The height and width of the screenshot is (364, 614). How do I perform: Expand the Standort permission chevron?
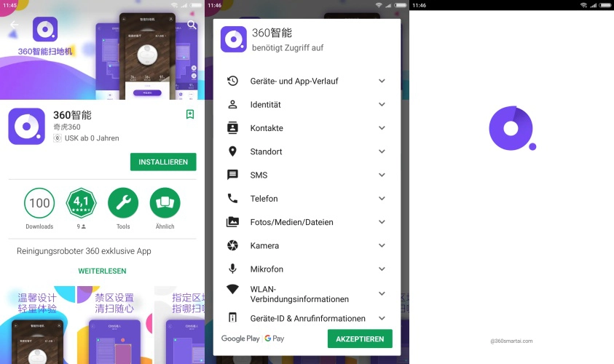click(382, 151)
